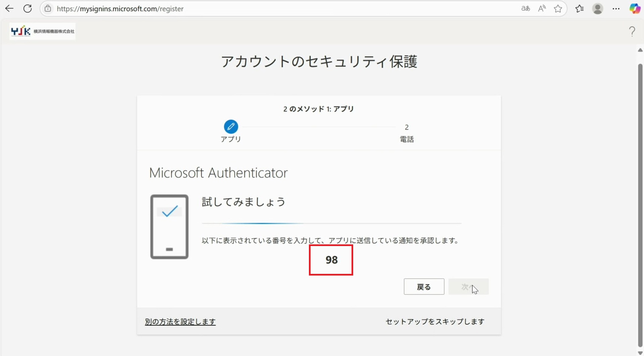Add page to favorites star icon

click(558, 9)
